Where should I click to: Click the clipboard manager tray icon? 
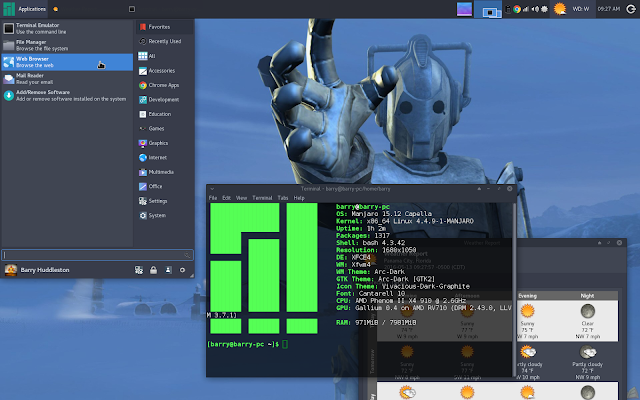508,9
